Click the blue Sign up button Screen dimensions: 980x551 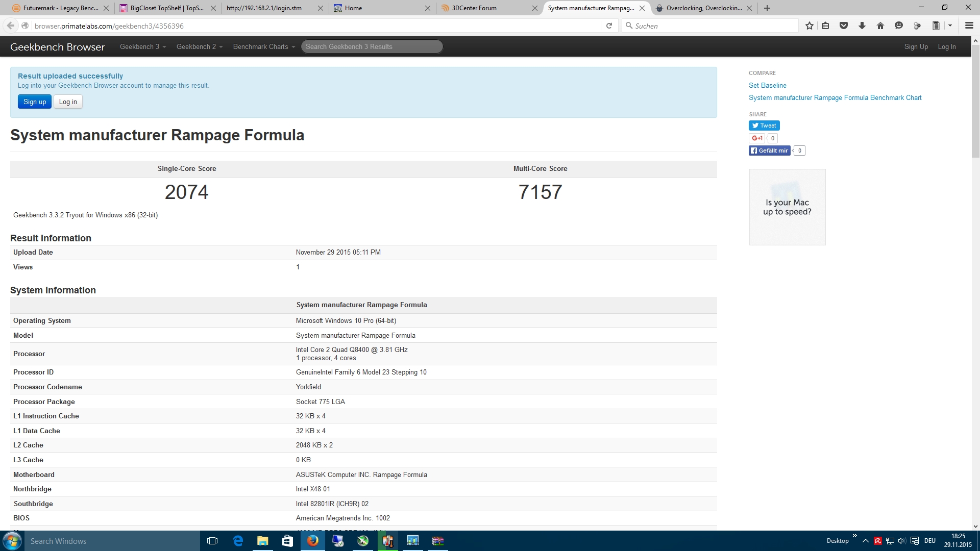[35, 102]
